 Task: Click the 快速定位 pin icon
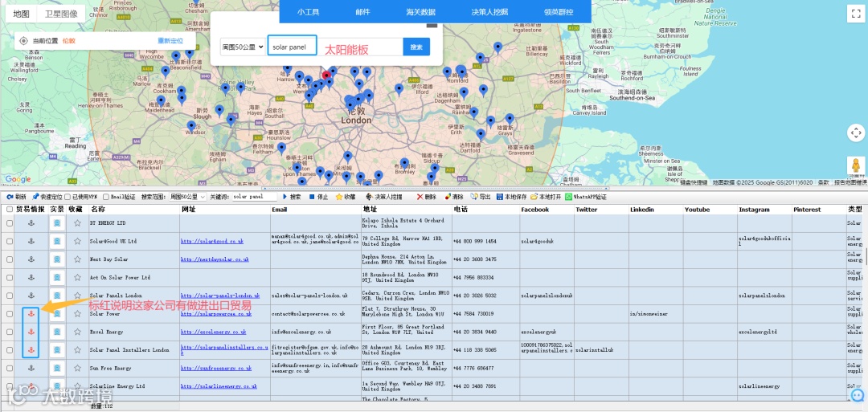pos(36,197)
